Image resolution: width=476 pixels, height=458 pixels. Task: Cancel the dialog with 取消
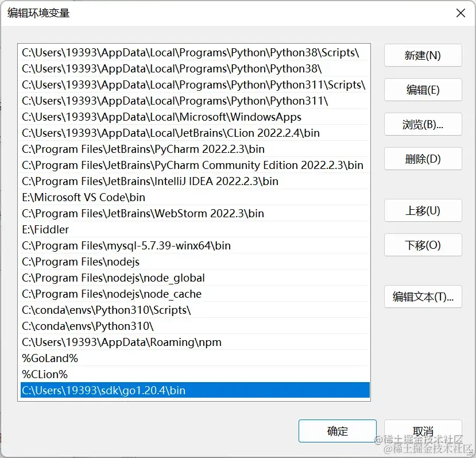[x=423, y=431]
